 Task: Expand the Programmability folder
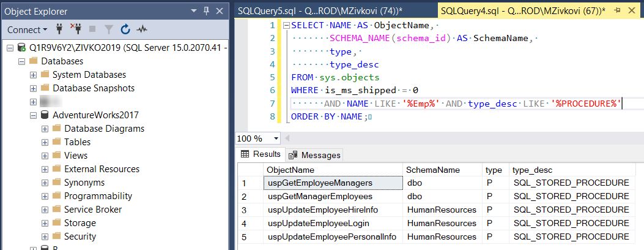pyautogui.click(x=45, y=197)
